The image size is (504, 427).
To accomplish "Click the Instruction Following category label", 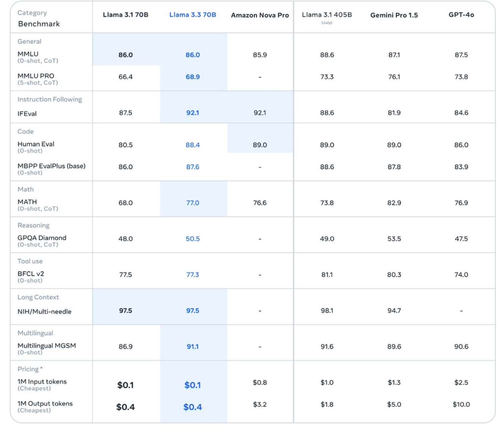I will pos(50,99).
